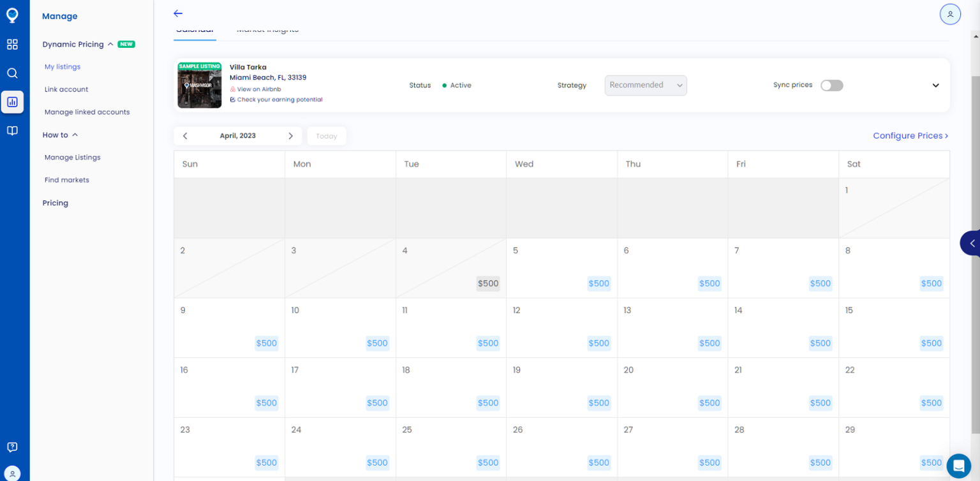
Task: Click the back arrow at top
Action: tap(178, 13)
